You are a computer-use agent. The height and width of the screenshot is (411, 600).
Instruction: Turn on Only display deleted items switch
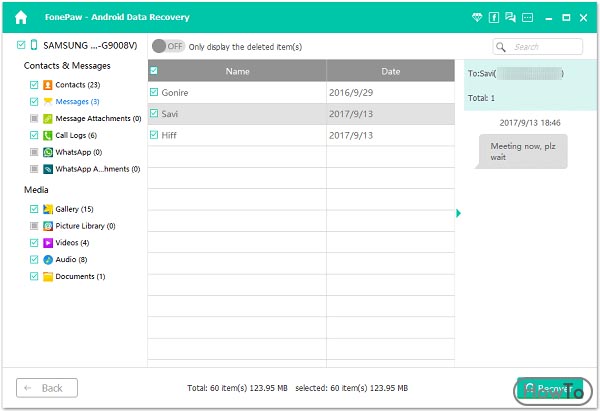[168, 46]
